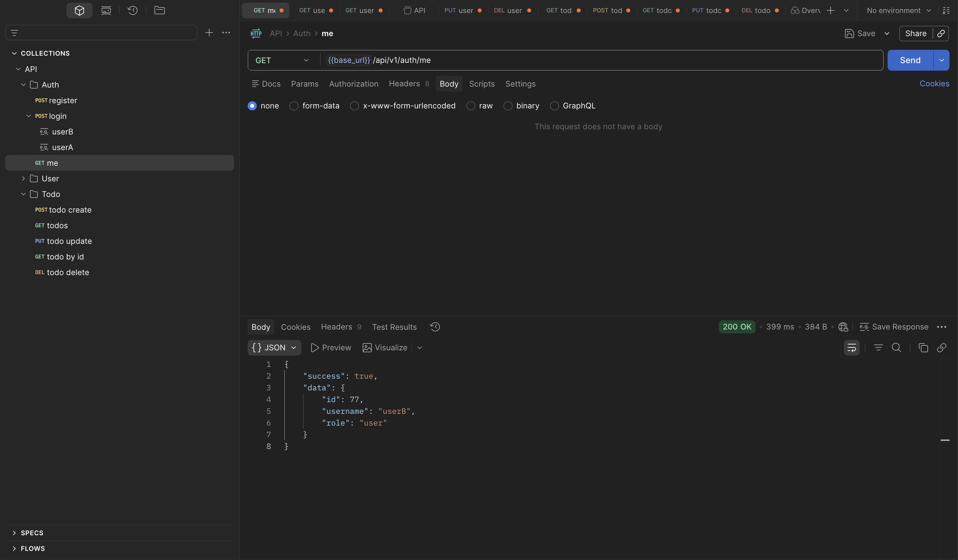Open the Send button dropdown arrow
The image size is (958, 560).
(941, 60)
